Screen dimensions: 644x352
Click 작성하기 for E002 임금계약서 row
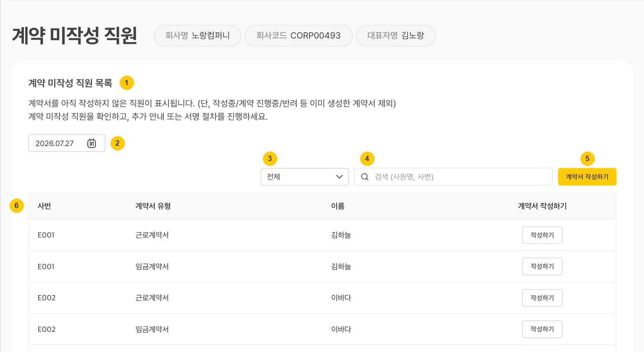(x=542, y=329)
